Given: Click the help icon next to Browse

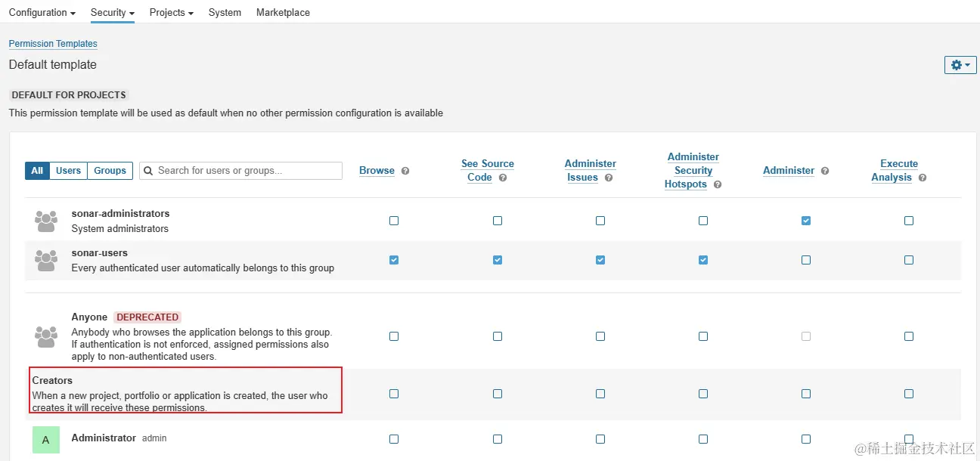Looking at the screenshot, I should 405,171.
